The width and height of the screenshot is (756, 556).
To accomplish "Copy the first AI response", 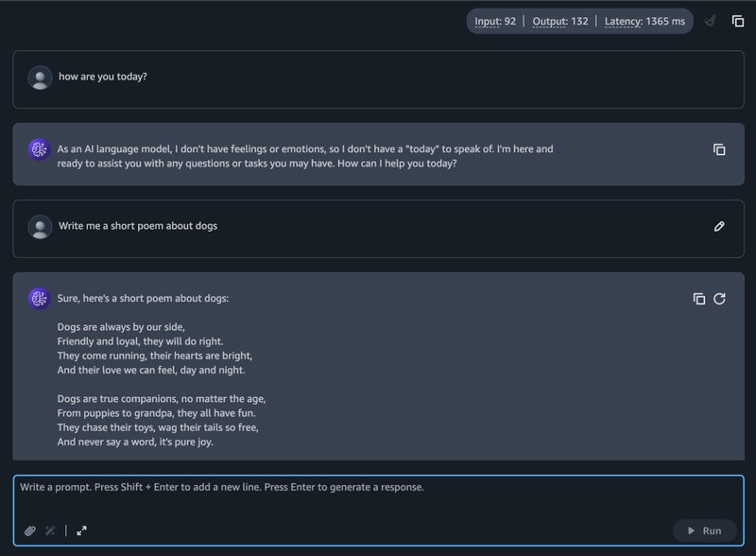I will click(x=719, y=149).
